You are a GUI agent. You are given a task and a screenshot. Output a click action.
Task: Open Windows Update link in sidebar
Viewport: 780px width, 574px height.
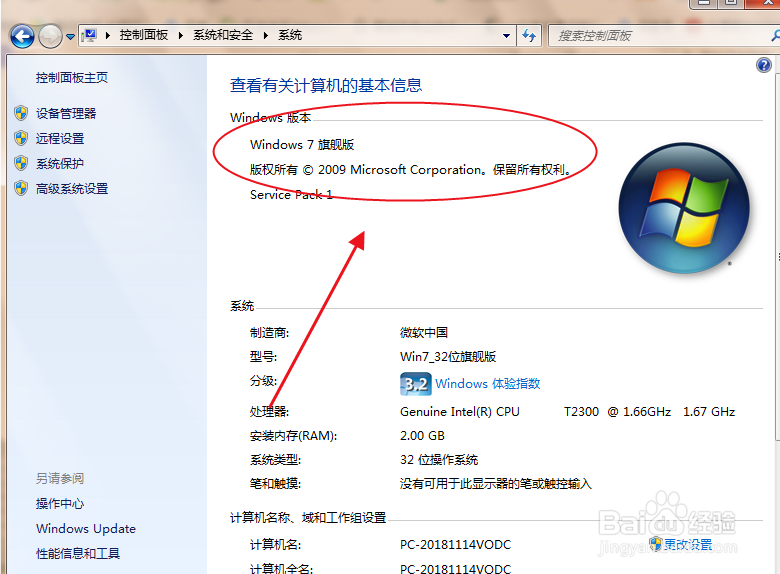[x=86, y=528]
